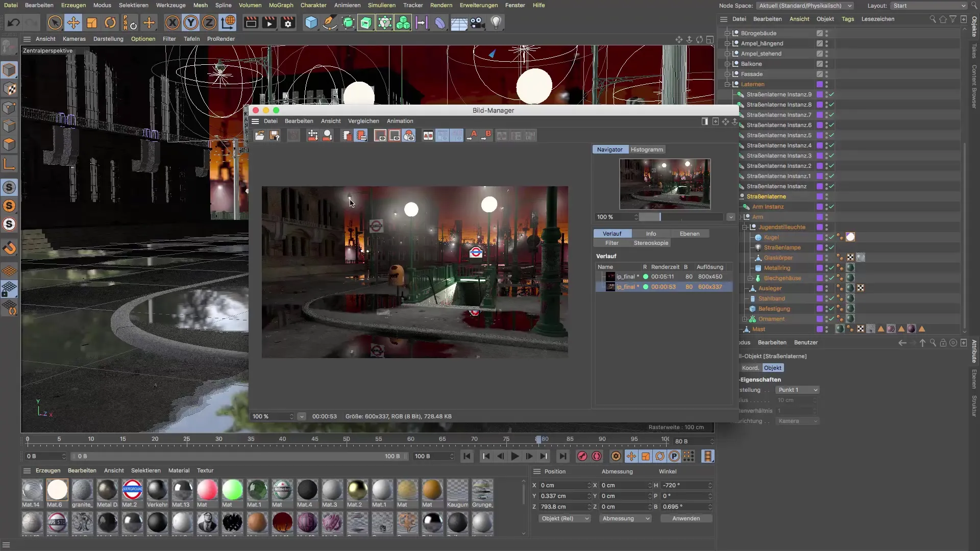Click the Set A comparison icon in the Bild-Manager

472,135
